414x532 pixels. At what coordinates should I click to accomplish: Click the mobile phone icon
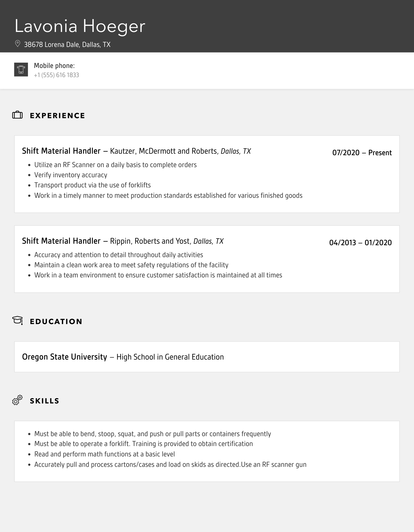click(x=21, y=69)
